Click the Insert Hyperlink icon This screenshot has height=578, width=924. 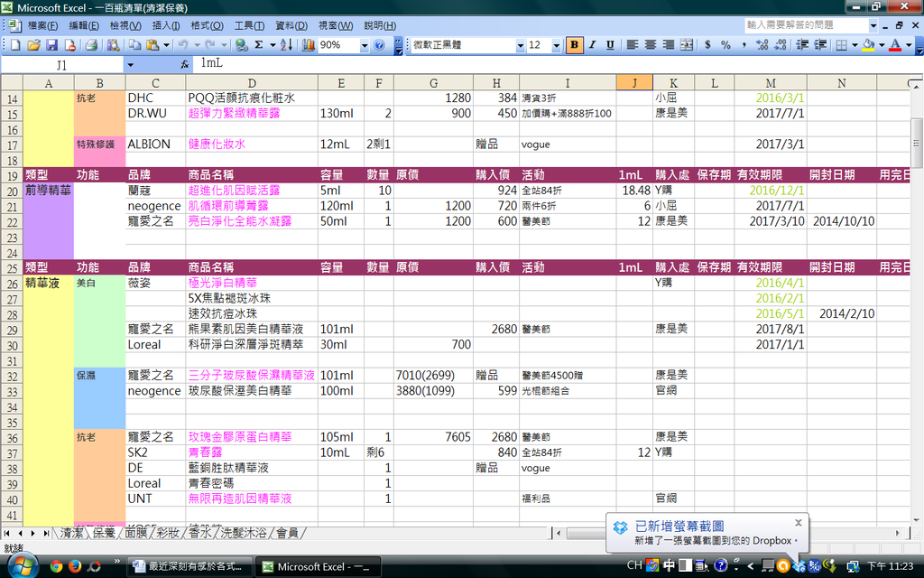tap(240, 46)
